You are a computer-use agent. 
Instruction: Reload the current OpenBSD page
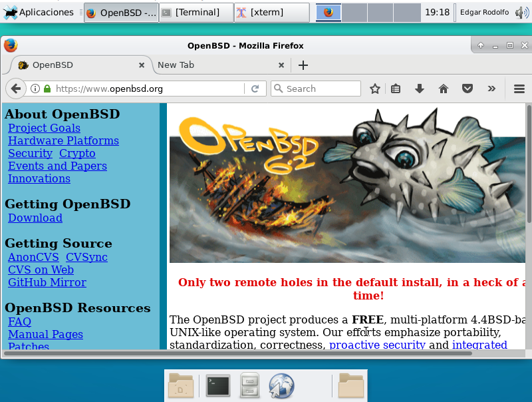point(256,88)
